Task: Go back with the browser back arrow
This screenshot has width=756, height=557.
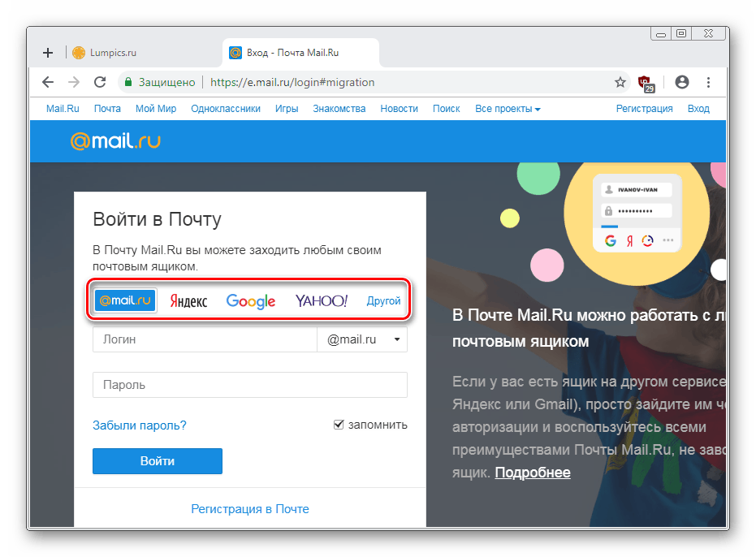Action: click(48, 82)
